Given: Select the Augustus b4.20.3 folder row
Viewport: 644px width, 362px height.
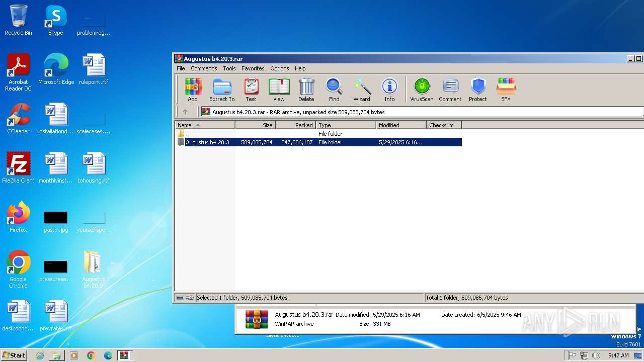Looking at the screenshot, I should (x=318, y=142).
